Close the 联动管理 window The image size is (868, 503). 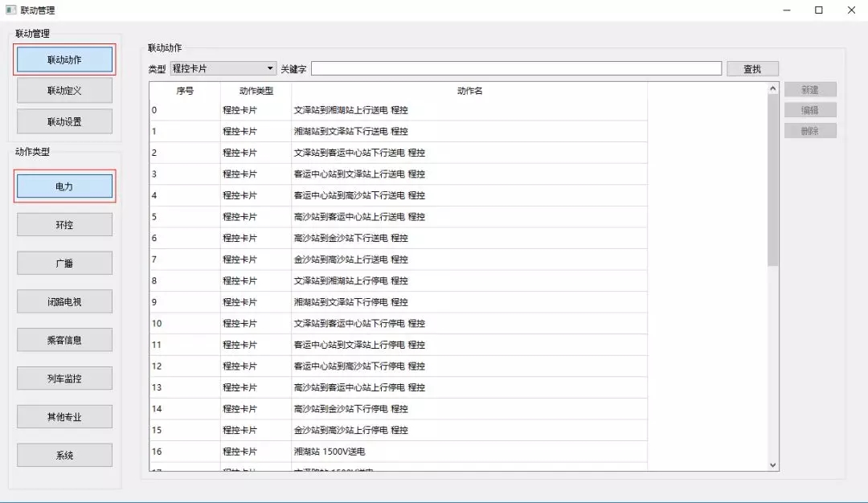click(851, 10)
